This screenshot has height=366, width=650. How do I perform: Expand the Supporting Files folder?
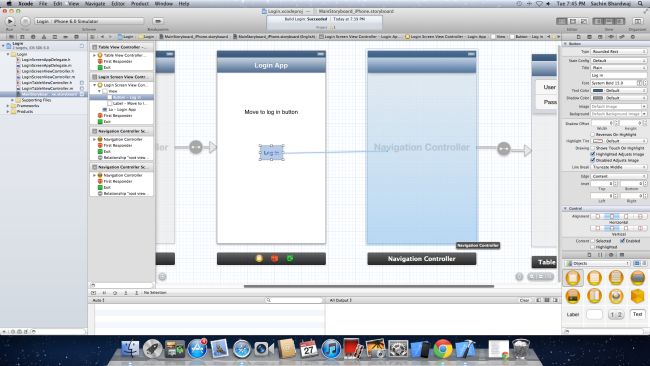(x=12, y=100)
